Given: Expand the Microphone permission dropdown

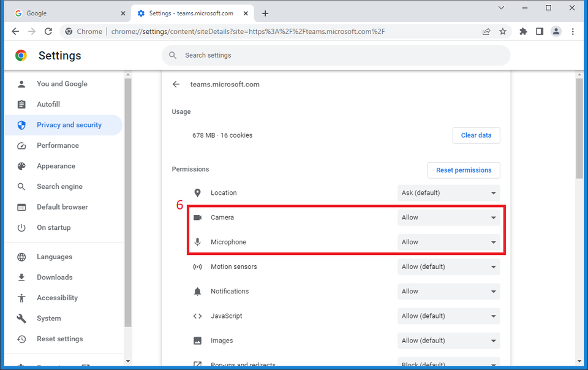Looking at the screenshot, I should [448, 242].
